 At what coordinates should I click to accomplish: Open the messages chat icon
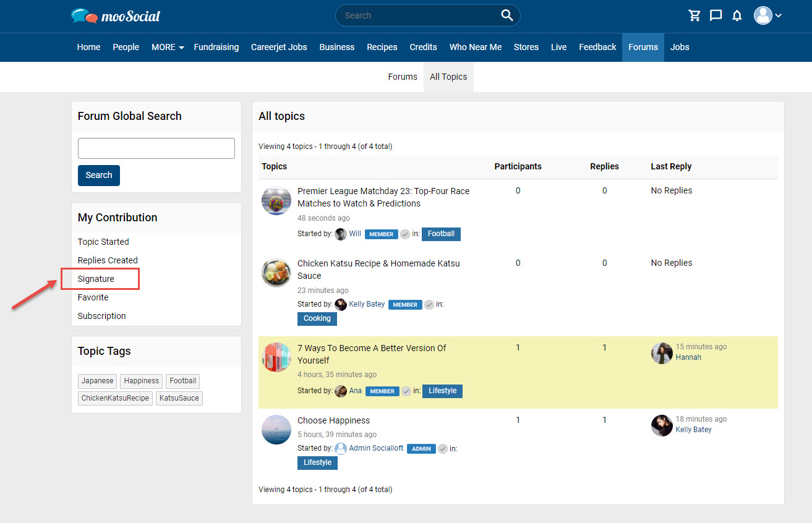pos(716,15)
